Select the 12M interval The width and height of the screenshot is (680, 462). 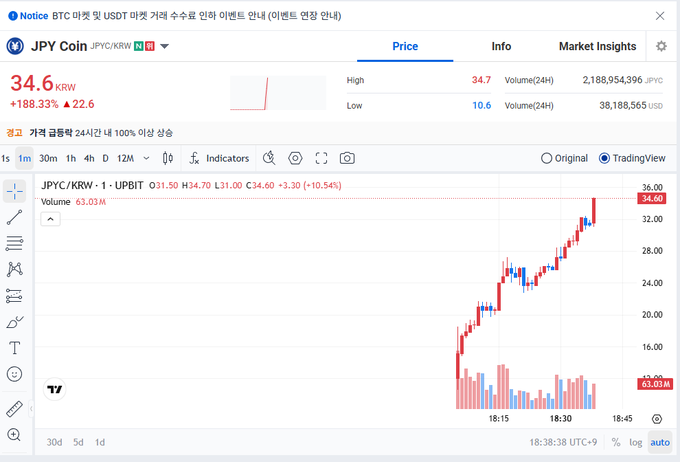(x=125, y=158)
